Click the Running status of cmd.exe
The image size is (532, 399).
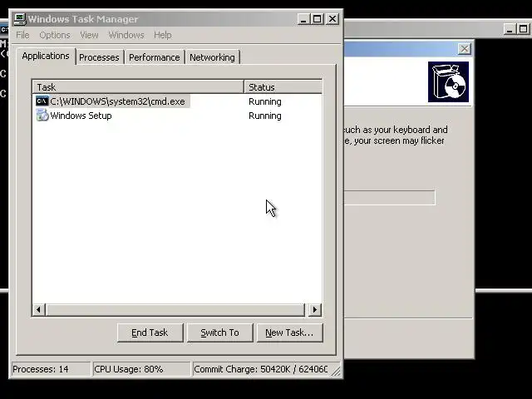tap(265, 101)
